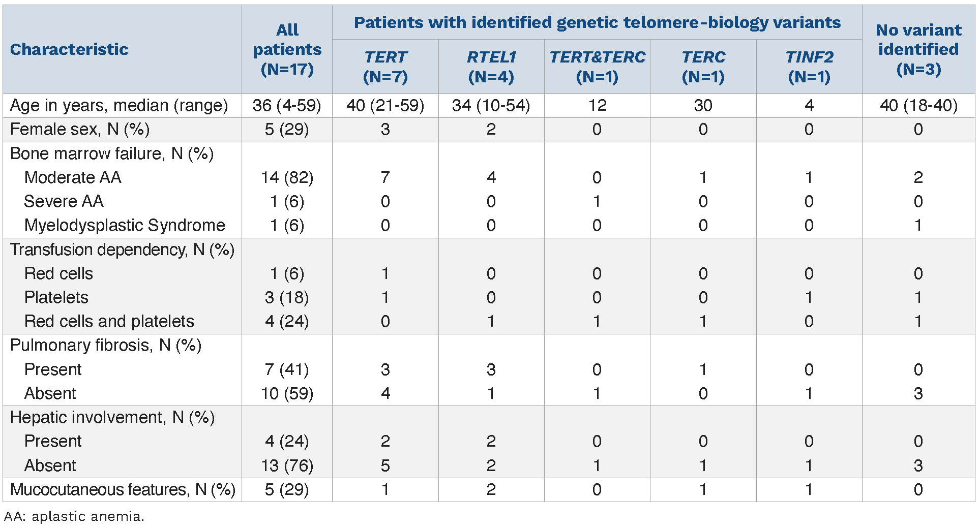Click the Characteristic column header
This screenshot has height=529, width=980.
(x=69, y=49)
